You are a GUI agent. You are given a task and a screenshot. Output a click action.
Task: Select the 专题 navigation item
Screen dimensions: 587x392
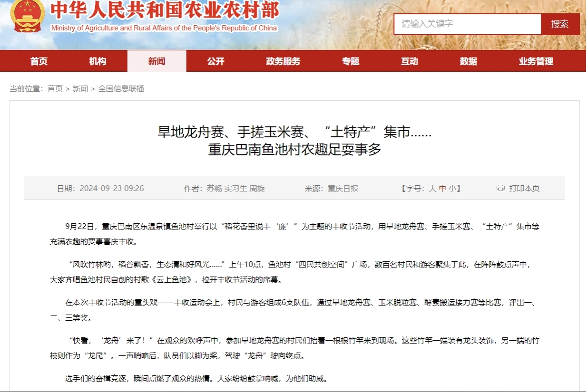click(x=351, y=61)
